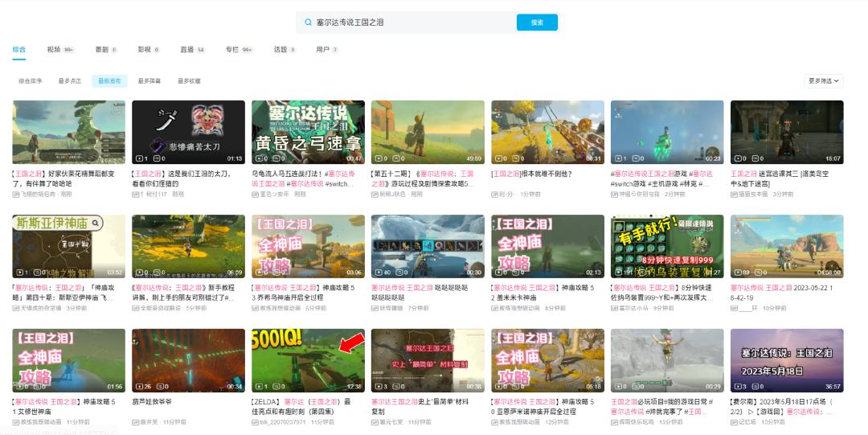868x435 pixels.
Task: Open video title 神庙攻略 52 盖米米卡神庙
Action: (x=542, y=293)
